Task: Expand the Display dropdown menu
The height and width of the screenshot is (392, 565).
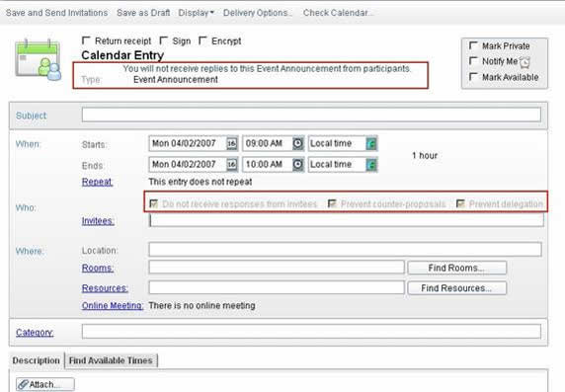Action: click(x=196, y=13)
